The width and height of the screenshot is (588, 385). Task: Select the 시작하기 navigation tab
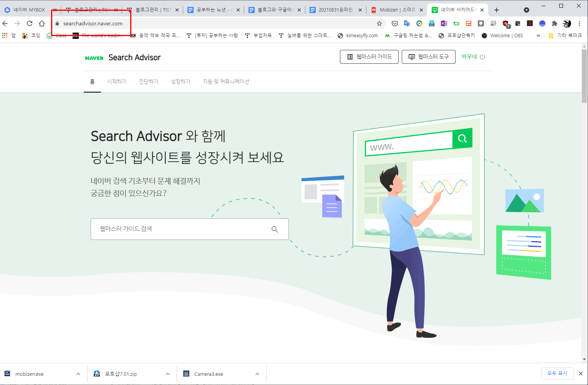pos(117,81)
